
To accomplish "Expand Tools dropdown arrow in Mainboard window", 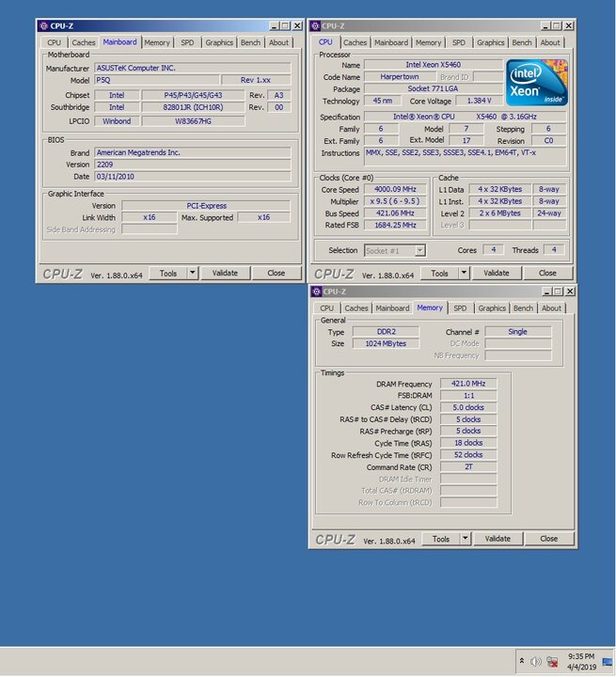I will (193, 274).
